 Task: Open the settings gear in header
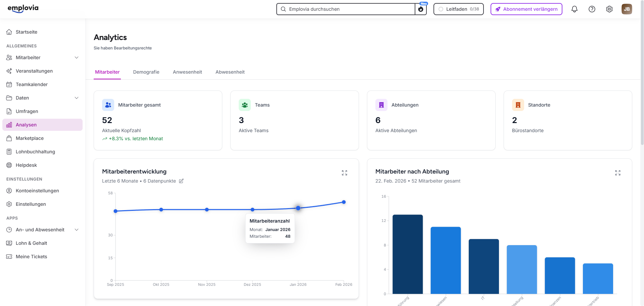click(609, 9)
